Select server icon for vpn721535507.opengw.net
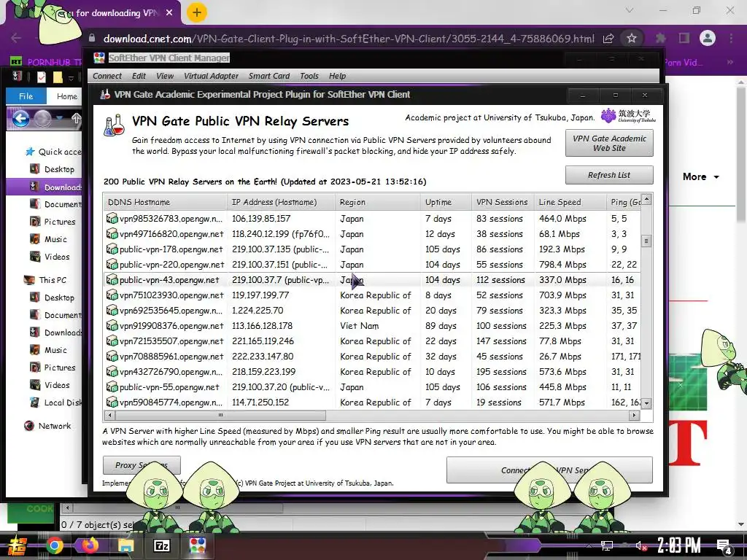The height and width of the screenshot is (560, 747). [112, 341]
